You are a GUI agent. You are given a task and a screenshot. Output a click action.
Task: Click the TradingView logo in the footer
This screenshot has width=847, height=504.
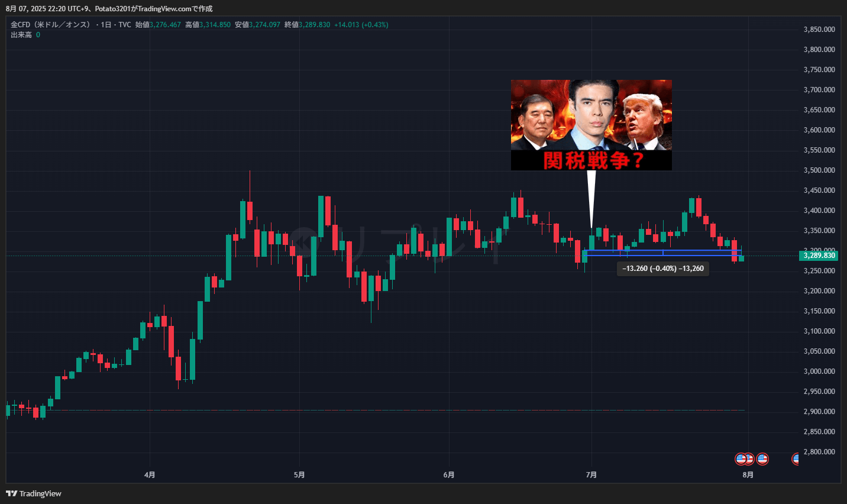pos(34,493)
